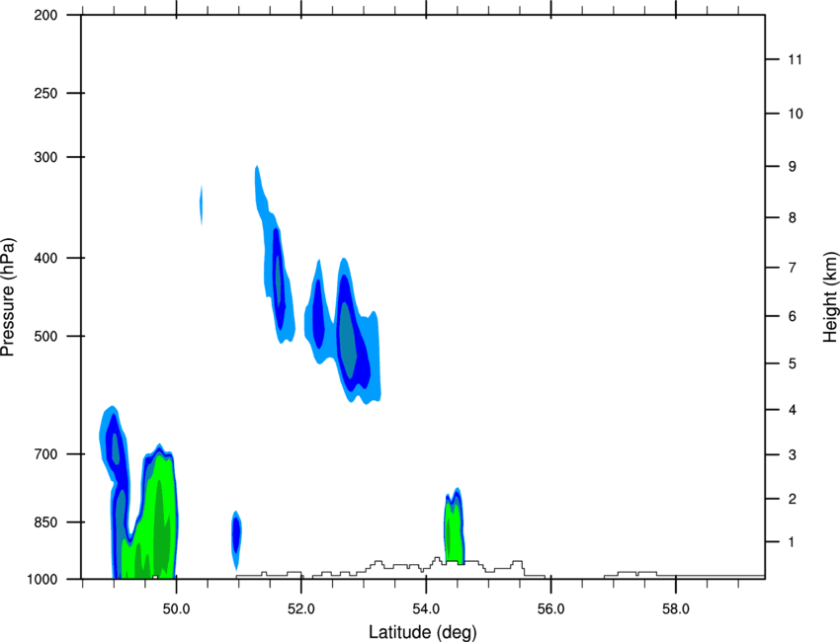Pick the 8 km height label
Viewport: 840px width, 642px height.
pos(792,218)
